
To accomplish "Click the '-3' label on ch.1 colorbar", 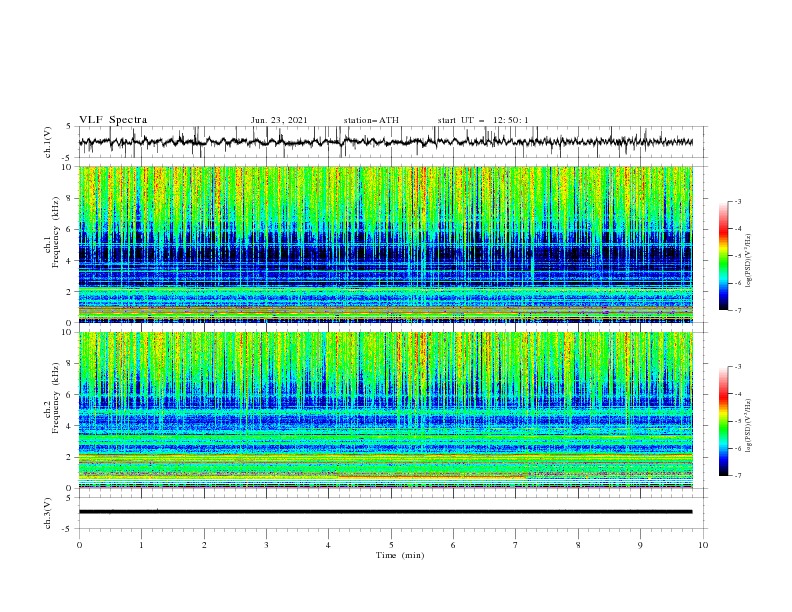I will tap(737, 201).
